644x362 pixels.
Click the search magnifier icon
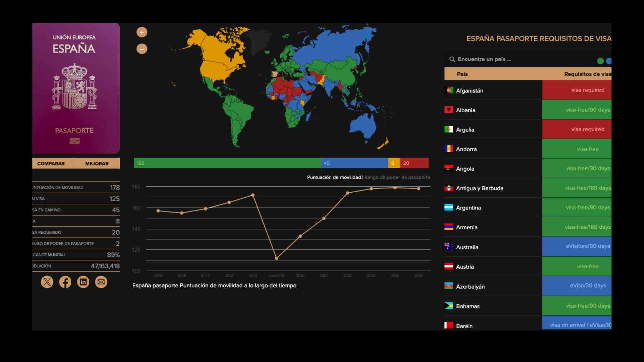tap(452, 59)
